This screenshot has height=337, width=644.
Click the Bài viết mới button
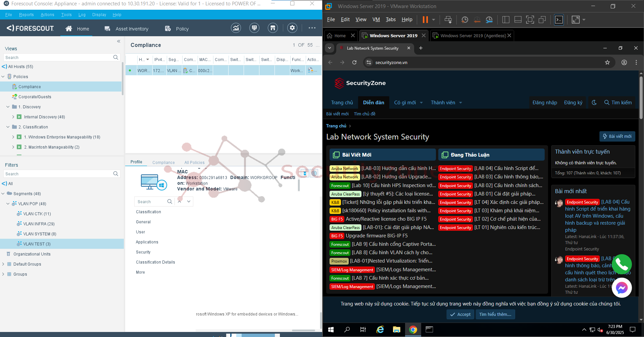pyautogui.click(x=617, y=136)
